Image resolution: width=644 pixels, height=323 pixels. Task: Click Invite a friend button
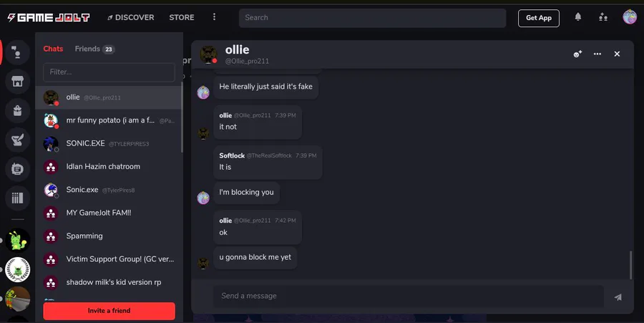[x=109, y=311]
